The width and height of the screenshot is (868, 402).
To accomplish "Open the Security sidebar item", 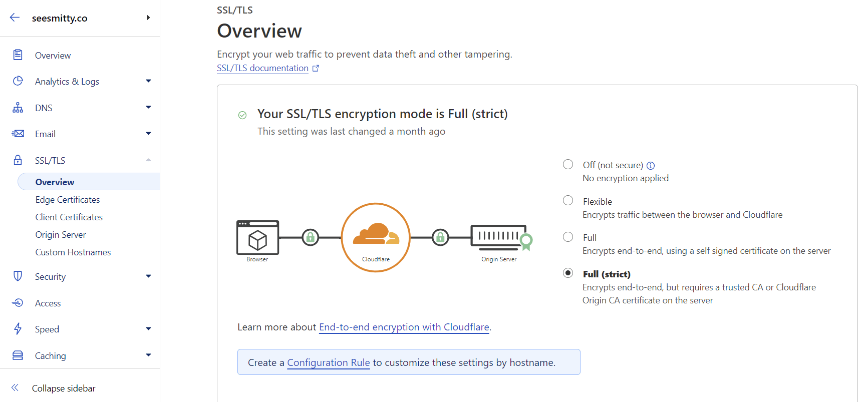I will coord(50,277).
